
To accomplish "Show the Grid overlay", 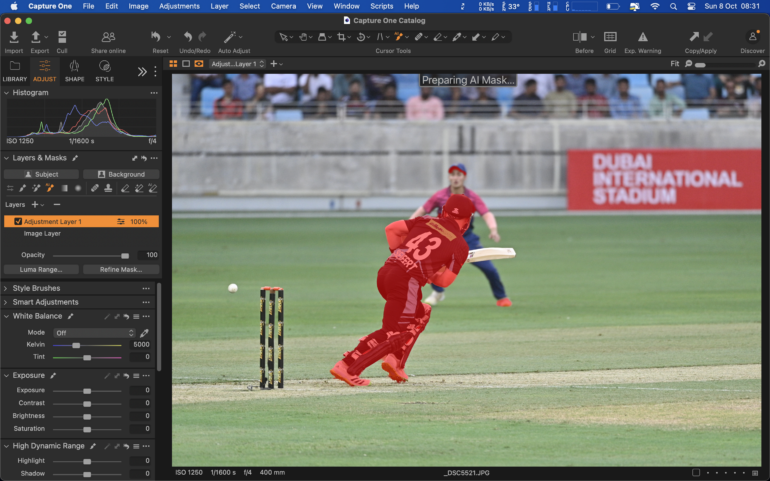I will pyautogui.click(x=610, y=37).
